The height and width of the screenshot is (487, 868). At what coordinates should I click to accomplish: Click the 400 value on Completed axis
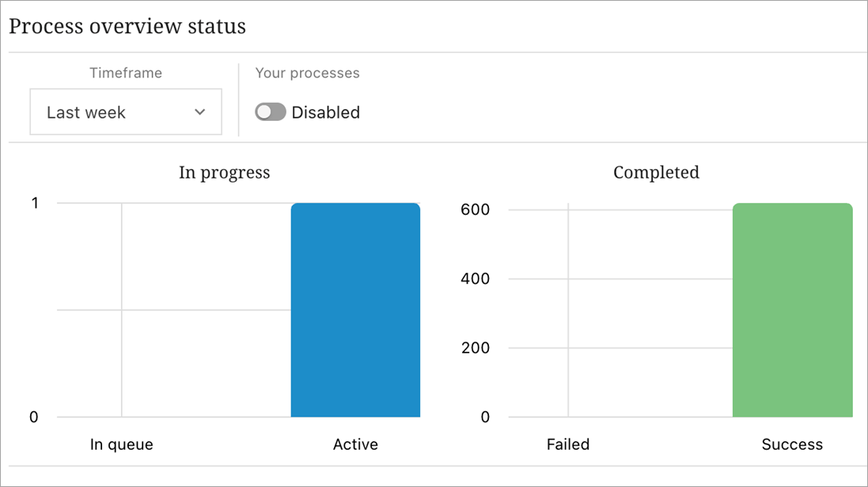click(476, 278)
